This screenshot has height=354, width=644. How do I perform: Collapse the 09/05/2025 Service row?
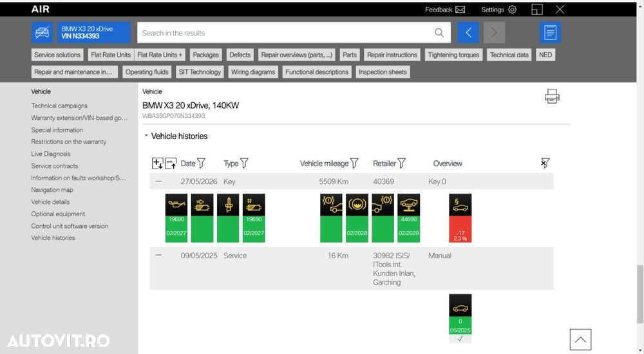pyautogui.click(x=158, y=255)
